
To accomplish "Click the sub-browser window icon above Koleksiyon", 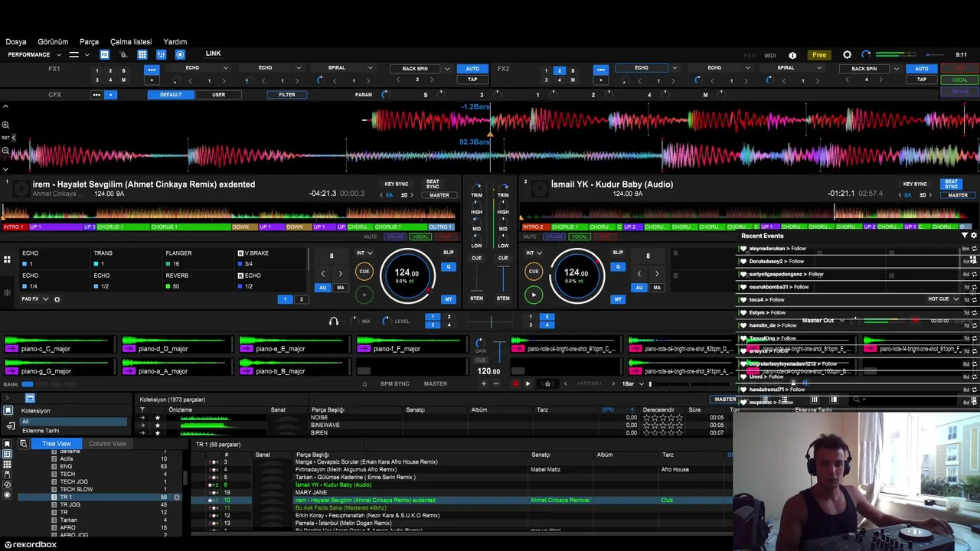I will pyautogui.click(x=30, y=399).
